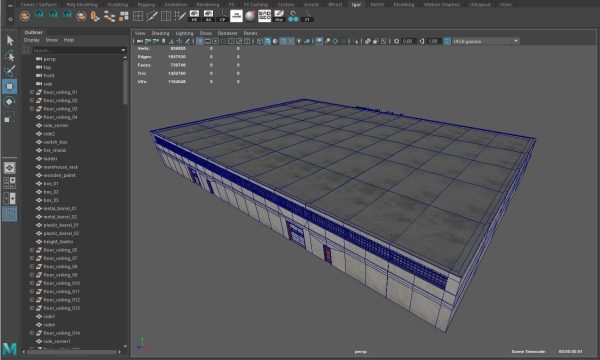The image size is (600, 360).
Task: Switch to the Poly Modeling shelf tab
Action: point(82,5)
